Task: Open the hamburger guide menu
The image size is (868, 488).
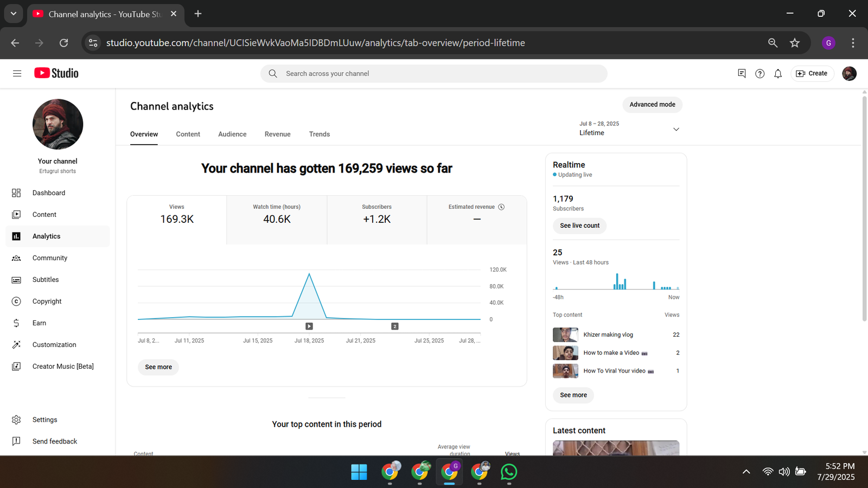Action: click(17, 73)
